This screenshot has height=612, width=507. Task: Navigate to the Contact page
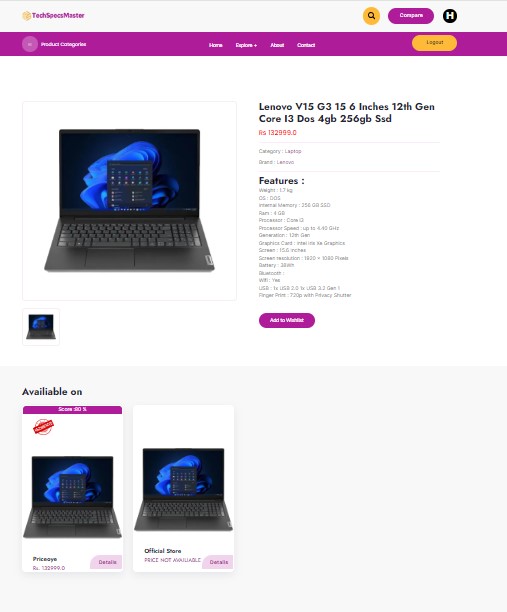pos(306,45)
